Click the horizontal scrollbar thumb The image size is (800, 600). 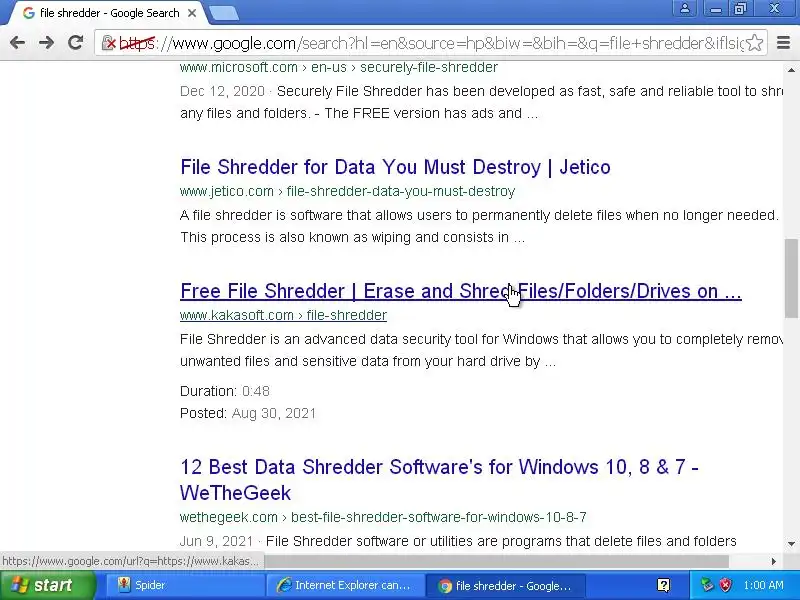pyautogui.click(x=496, y=561)
